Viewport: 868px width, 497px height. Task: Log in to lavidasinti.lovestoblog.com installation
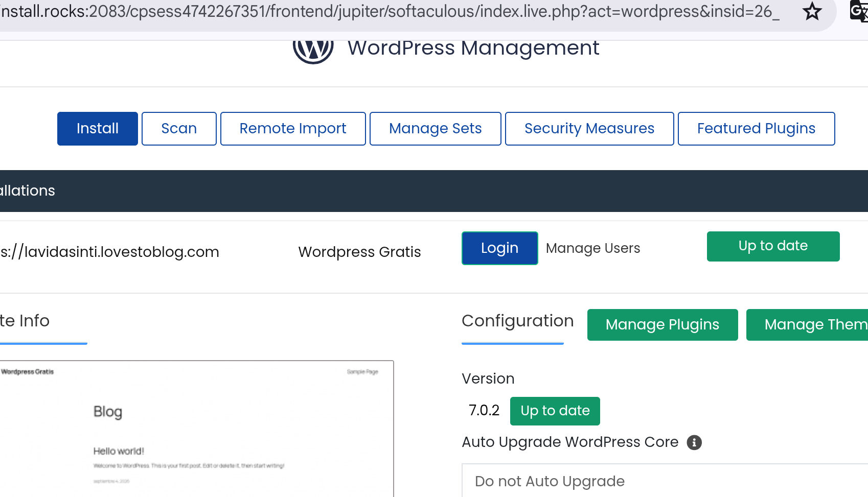500,248
